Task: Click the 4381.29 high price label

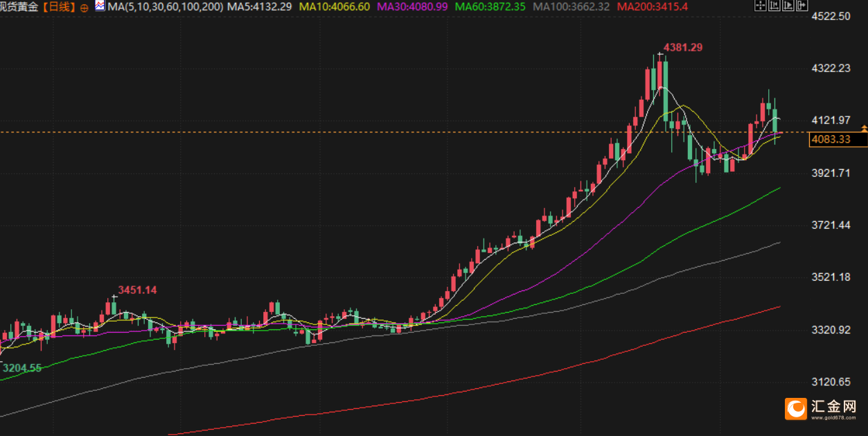Action: tap(683, 47)
